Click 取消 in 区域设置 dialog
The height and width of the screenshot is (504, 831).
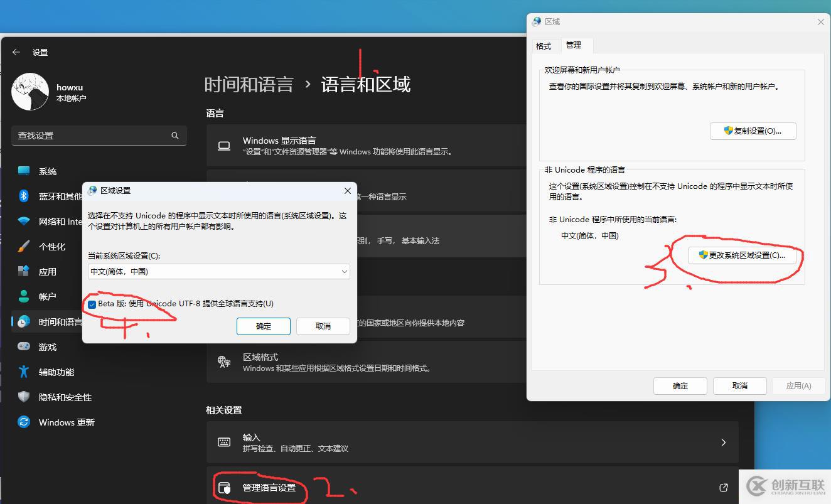pyautogui.click(x=323, y=326)
